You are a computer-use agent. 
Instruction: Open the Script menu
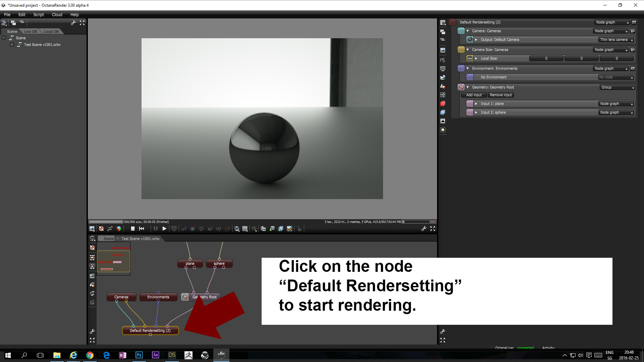tap(39, 14)
